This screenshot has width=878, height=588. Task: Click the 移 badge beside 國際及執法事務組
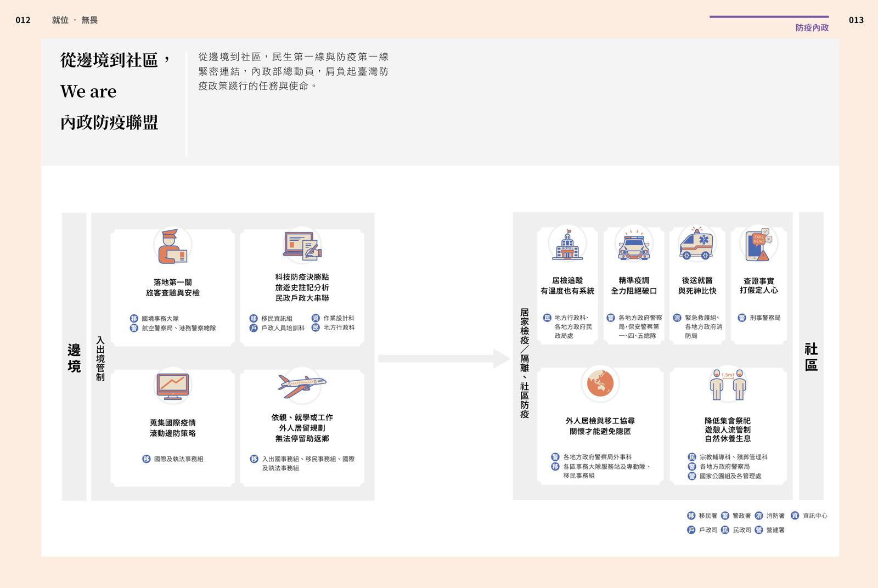pyautogui.click(x=147, y=459)
